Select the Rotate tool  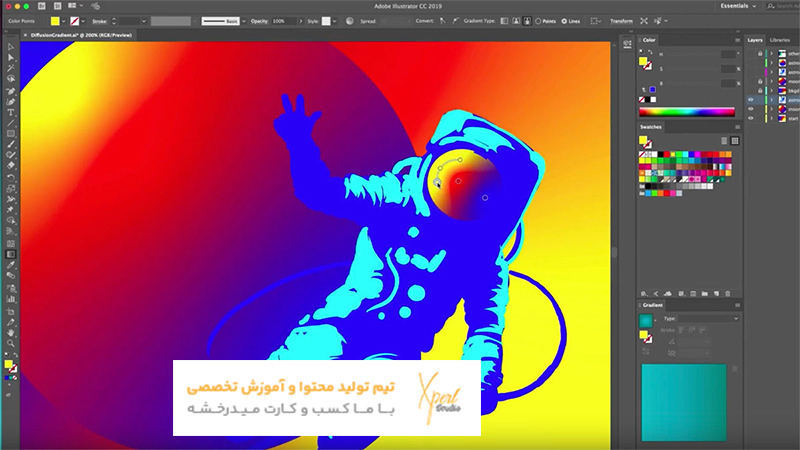click(11, 178)
